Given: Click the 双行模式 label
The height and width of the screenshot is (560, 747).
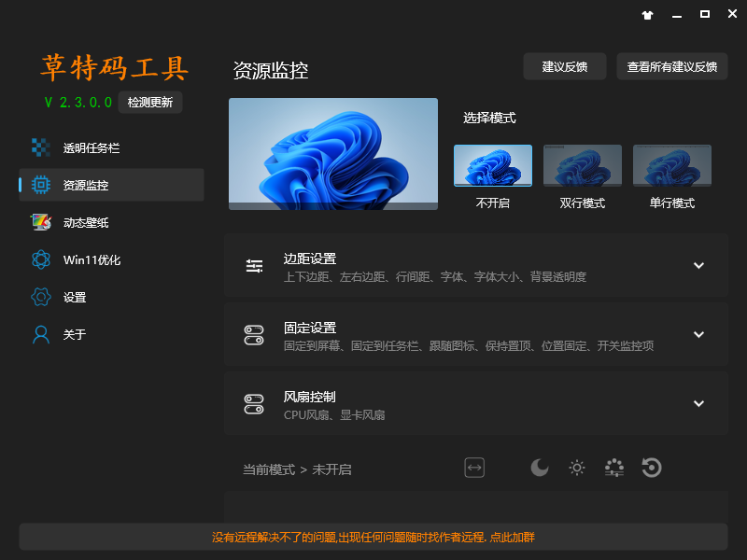Looking at the screenshot, I should click(x=582, y=203).
